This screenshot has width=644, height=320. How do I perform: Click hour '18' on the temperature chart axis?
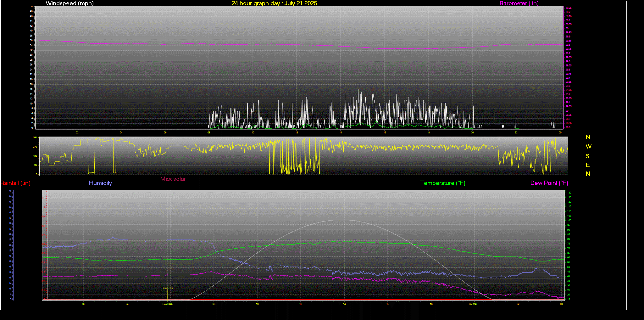[431, 304]
